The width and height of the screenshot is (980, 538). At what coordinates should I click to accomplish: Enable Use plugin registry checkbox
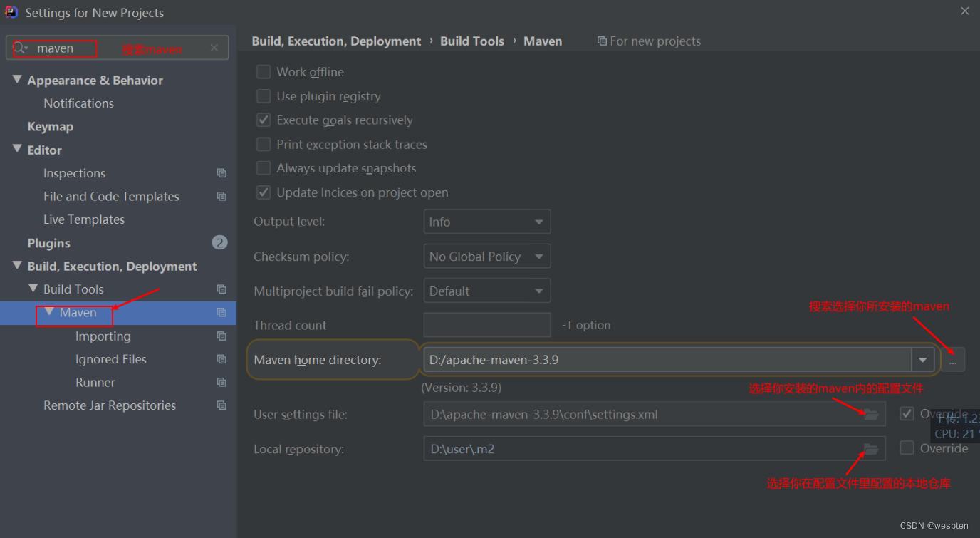click(x=264, y=96)
